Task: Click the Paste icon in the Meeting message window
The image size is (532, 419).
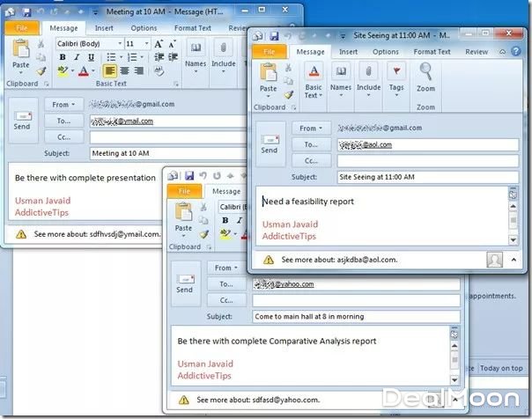Action: [x=20, y=49]
